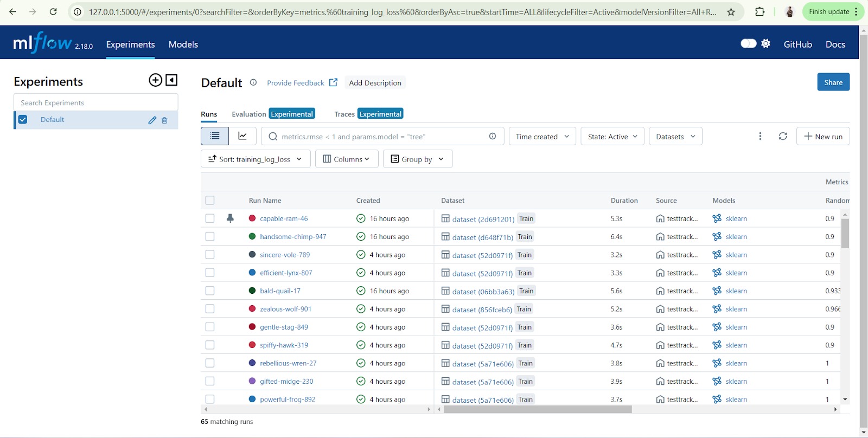The width and height of the screenshot is (868, 438).
Task: Delete Default experiment using trash icon
Action: pos(164,120)
